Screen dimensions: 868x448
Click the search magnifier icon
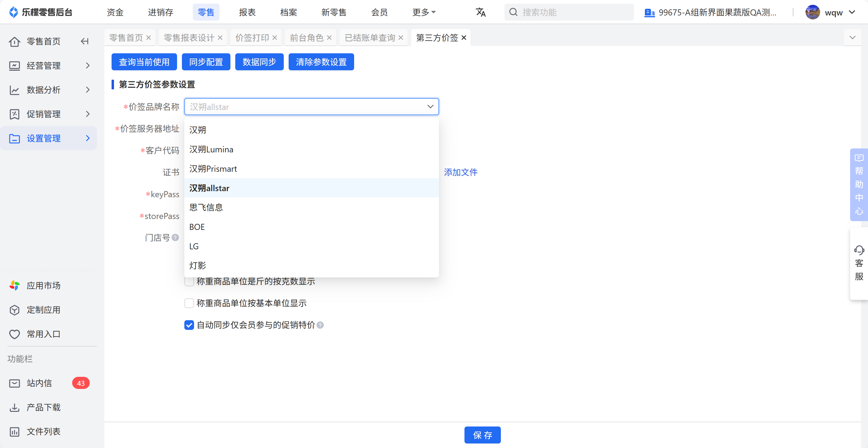click(x=513, y=12)
